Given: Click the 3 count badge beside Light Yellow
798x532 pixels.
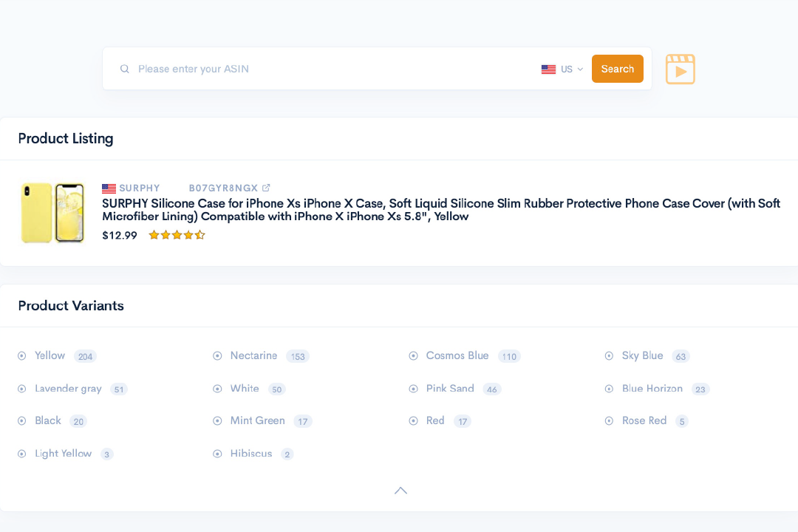Looking at the screenshot, I should click(106, 454).
